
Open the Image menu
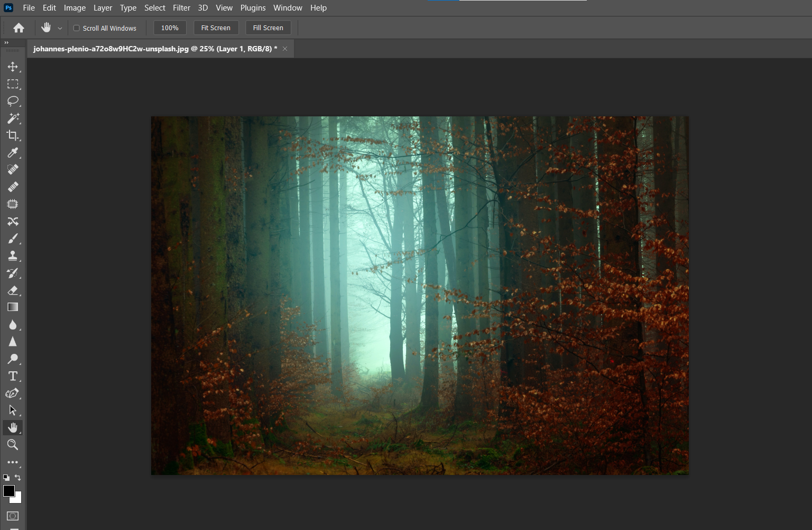click(x=75, y=8)
